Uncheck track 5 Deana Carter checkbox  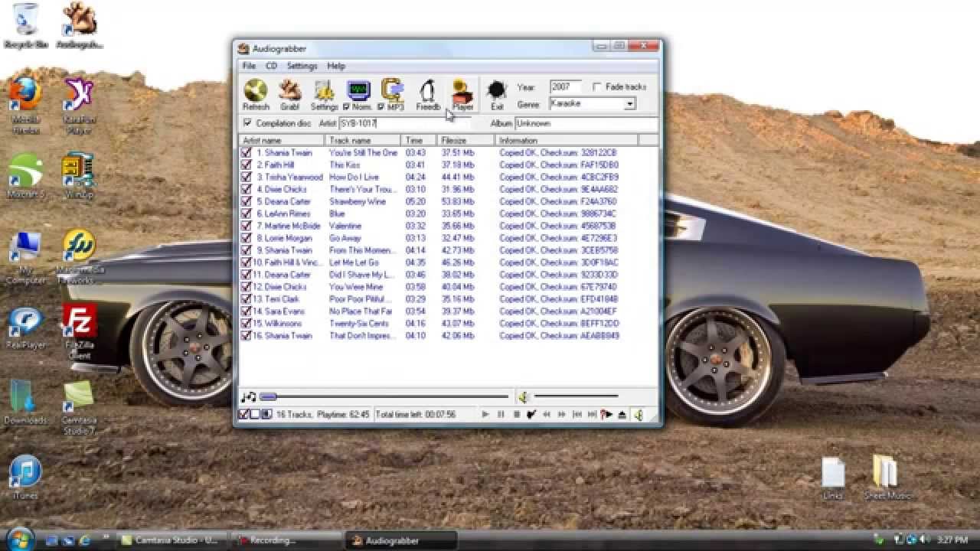(247, 202)
